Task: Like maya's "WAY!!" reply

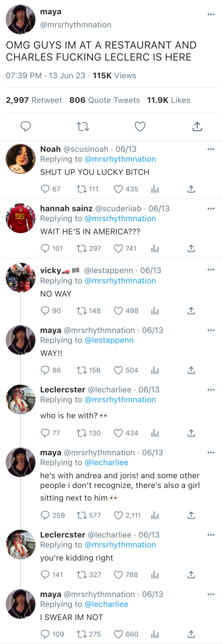Action: pyautogui.click(x=118, y=370)
